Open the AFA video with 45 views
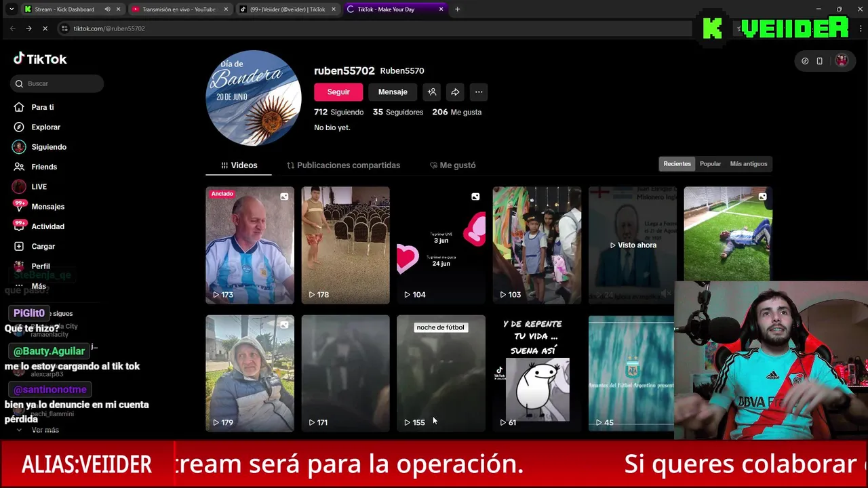This screenshot has height=488, width=868. click(x=631, y=373)
